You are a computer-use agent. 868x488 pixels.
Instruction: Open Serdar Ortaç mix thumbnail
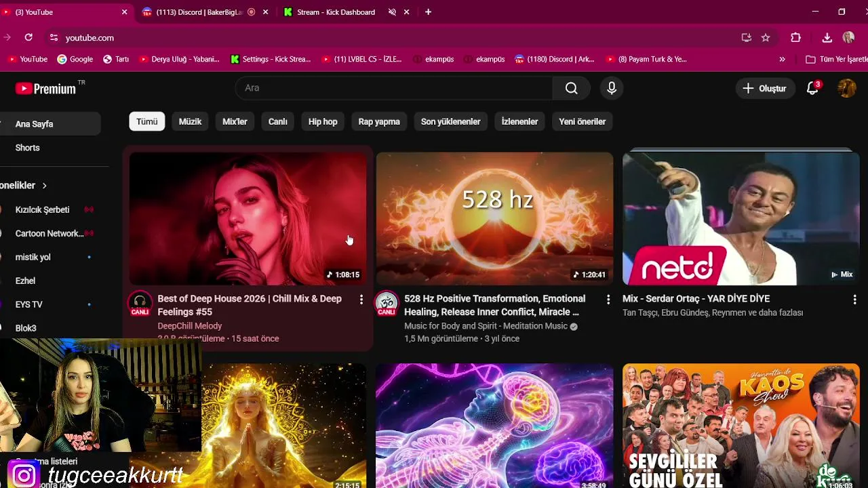[x=741, y=218]
